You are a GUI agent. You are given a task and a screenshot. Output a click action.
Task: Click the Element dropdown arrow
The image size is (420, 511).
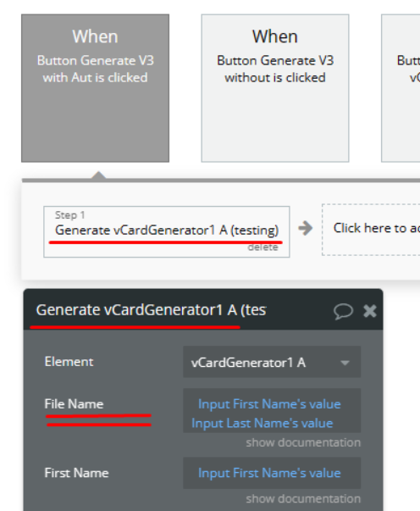coord(345,363)
